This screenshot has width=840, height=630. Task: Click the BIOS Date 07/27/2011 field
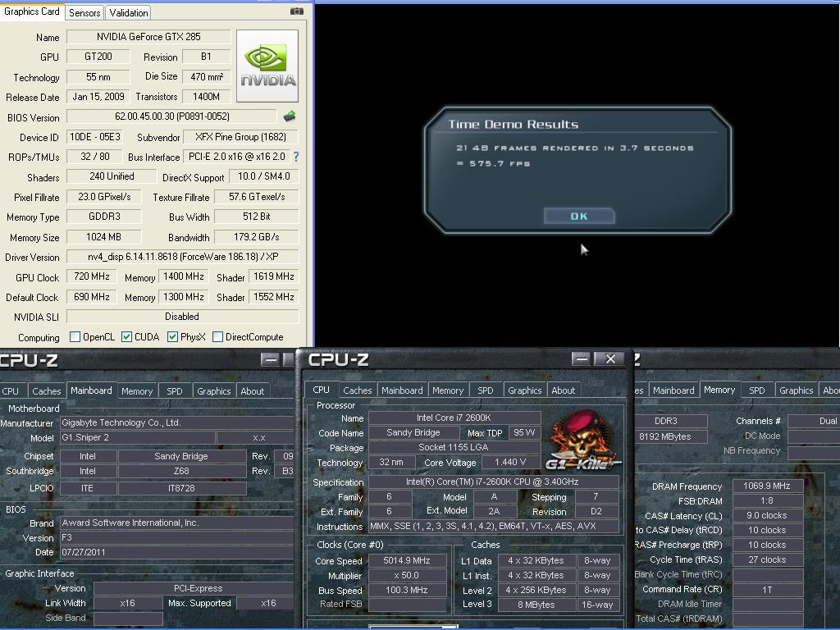(x=177, y=552)
